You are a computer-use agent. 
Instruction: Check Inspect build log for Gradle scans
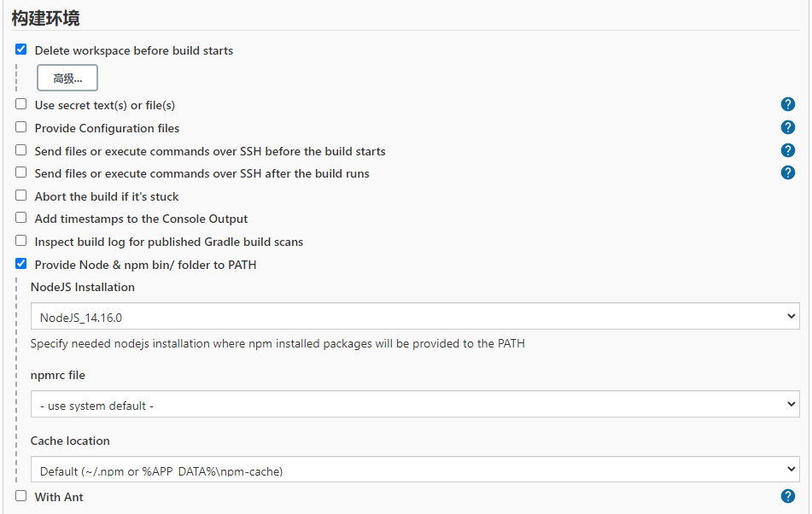[21, 241]
